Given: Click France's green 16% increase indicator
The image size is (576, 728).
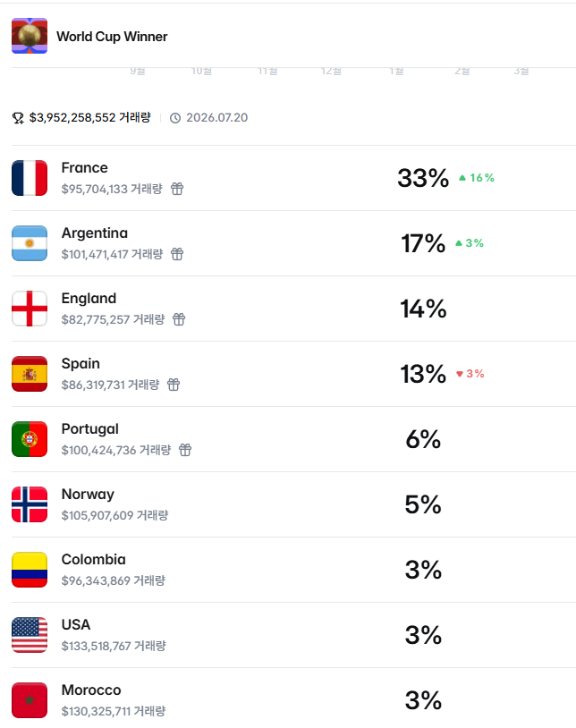Looking at the screenshot, I should click(477, 178).
